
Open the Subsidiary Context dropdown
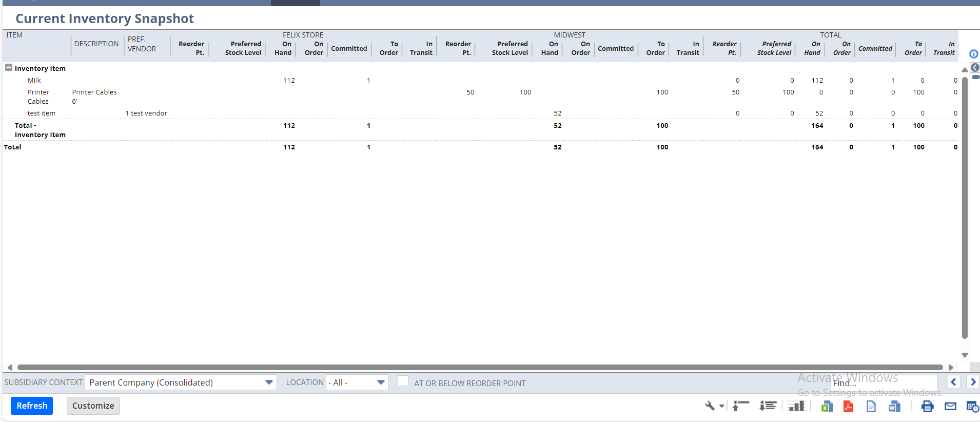click(269, 382)
